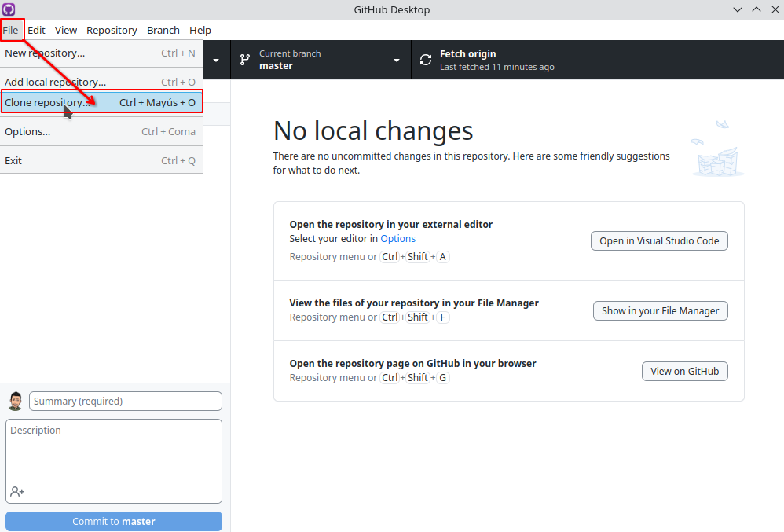Click the add co-authors icon in Description box
Image resolution: width=784 pixels, height=532 pixels.
(x=17, y=491)
